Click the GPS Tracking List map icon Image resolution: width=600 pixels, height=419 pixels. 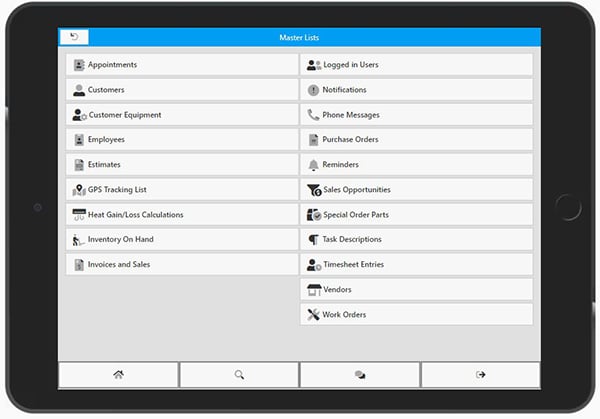point(79,190)
